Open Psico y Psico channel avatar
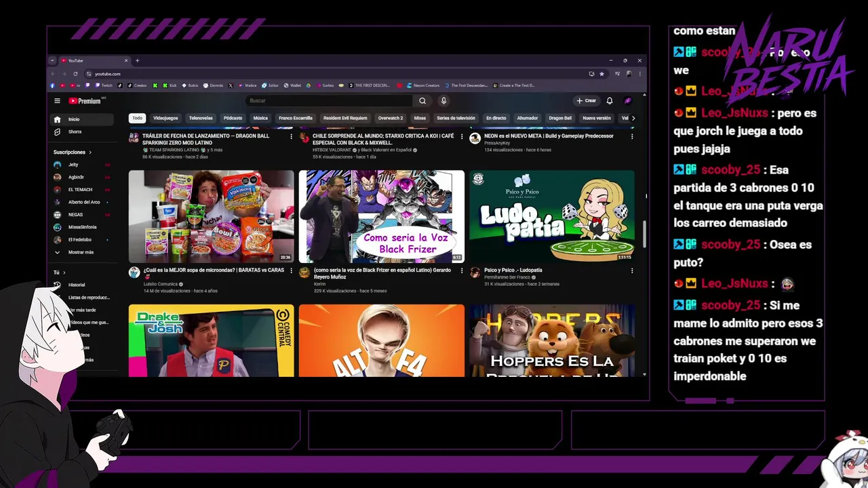This screenshot has width=868, height=488. coord(475,272)
